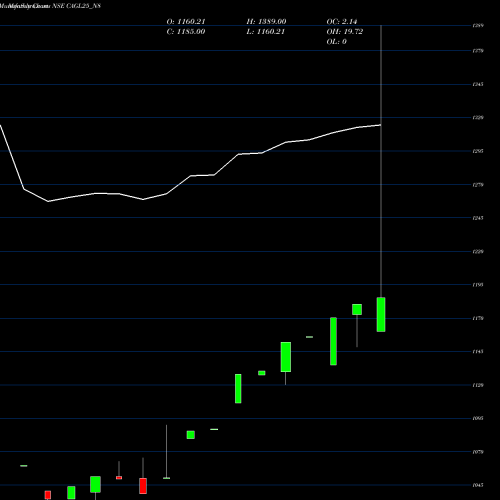Click the OL: 0 readout

point(336,42)
